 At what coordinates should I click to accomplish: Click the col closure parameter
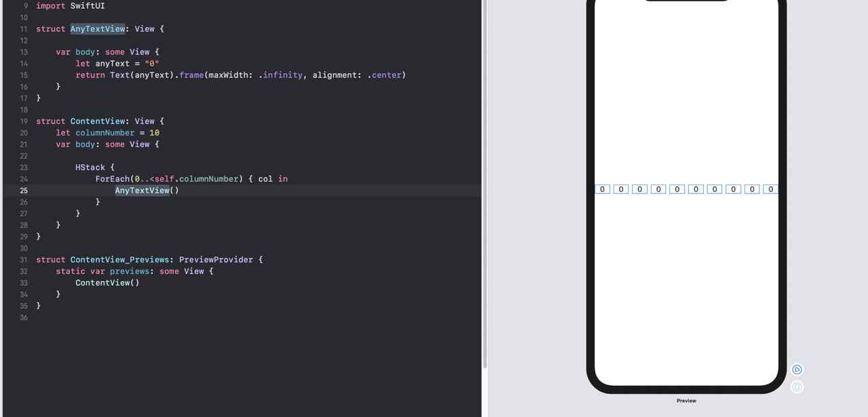[265, 178]
